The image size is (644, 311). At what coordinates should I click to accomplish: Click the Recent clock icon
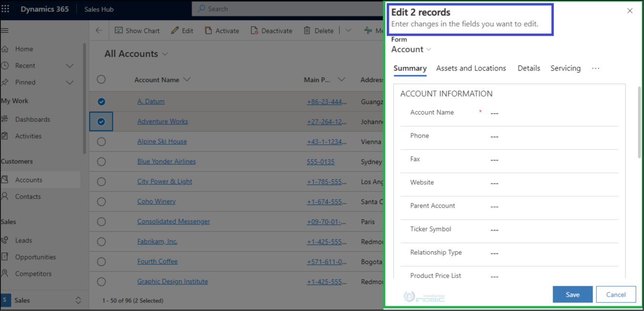click(5, 65)
